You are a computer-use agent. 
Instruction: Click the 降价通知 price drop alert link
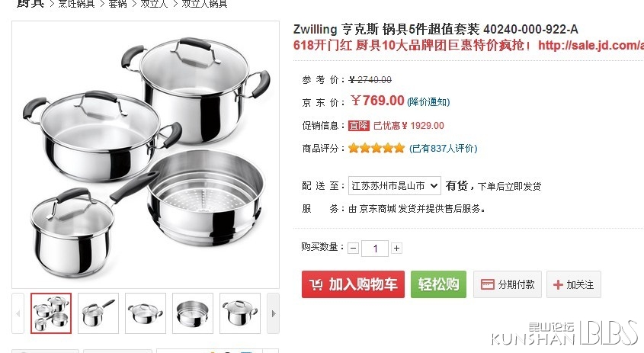coord(428,102)
